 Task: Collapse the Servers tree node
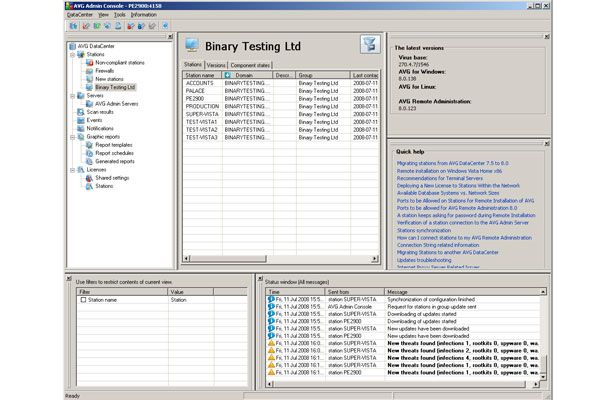(72, 96)
